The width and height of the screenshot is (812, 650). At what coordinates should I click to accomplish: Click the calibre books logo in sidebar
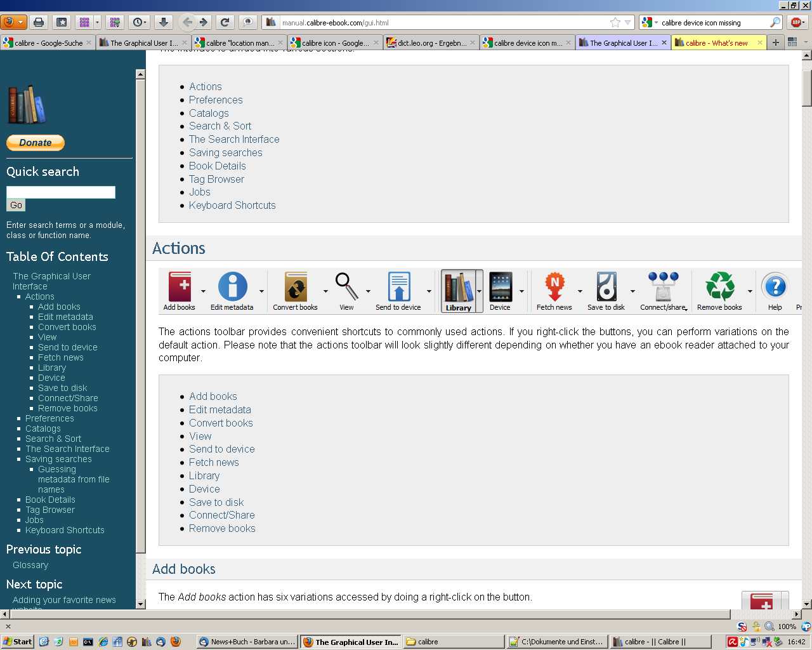point(27,104)
